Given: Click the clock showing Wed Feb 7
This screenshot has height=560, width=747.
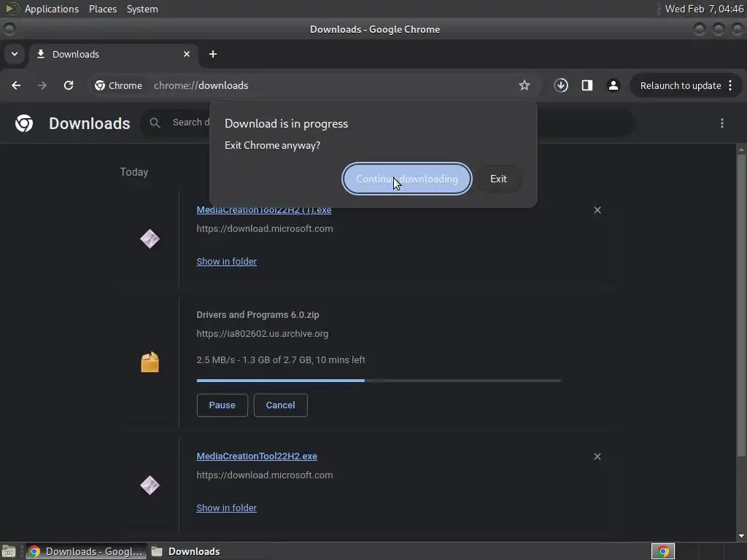Looking at the screenshot, I should click(704, 9).
